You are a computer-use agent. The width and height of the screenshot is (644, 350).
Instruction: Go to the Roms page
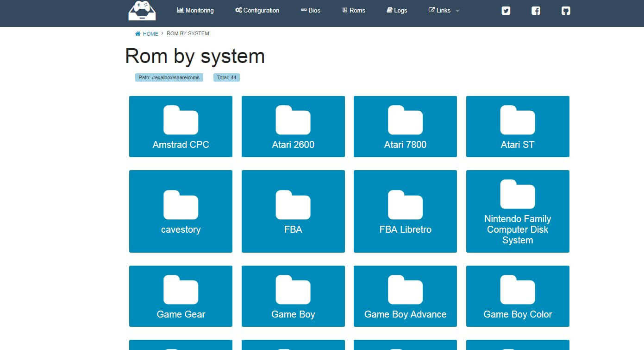point(354,10)
